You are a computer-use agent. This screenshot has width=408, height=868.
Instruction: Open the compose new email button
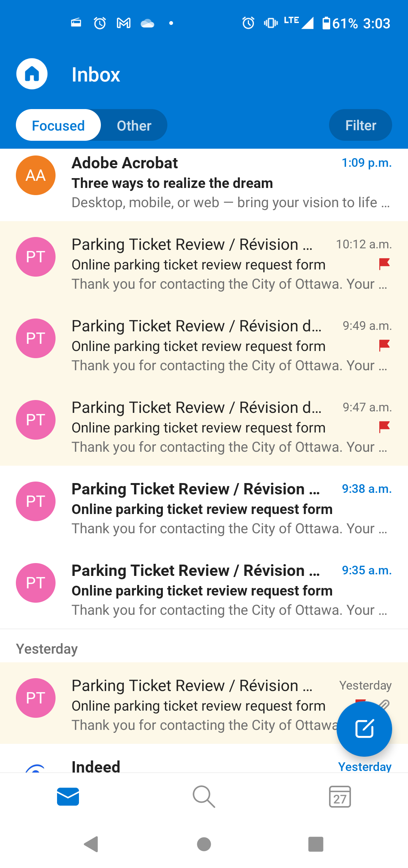(x=364, y=728)
